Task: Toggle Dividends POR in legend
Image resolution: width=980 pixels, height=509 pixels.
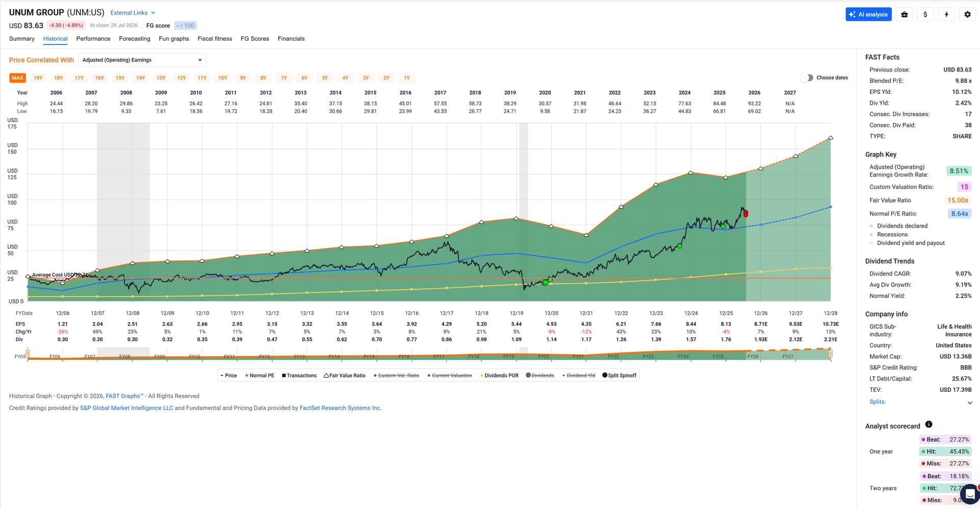Action: (499, 376)
